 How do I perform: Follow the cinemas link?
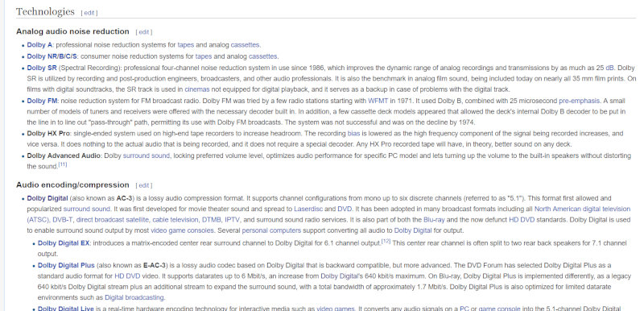click(197, 89)
